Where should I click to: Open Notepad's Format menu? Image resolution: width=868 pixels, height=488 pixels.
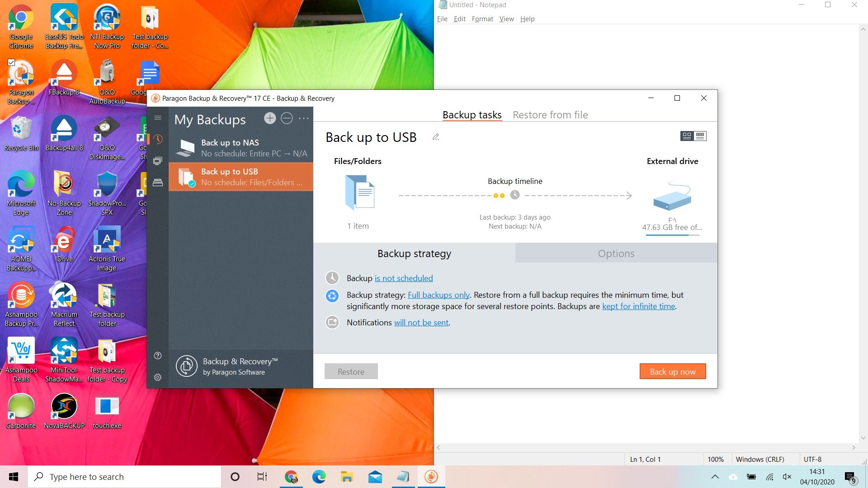point(482,19)
